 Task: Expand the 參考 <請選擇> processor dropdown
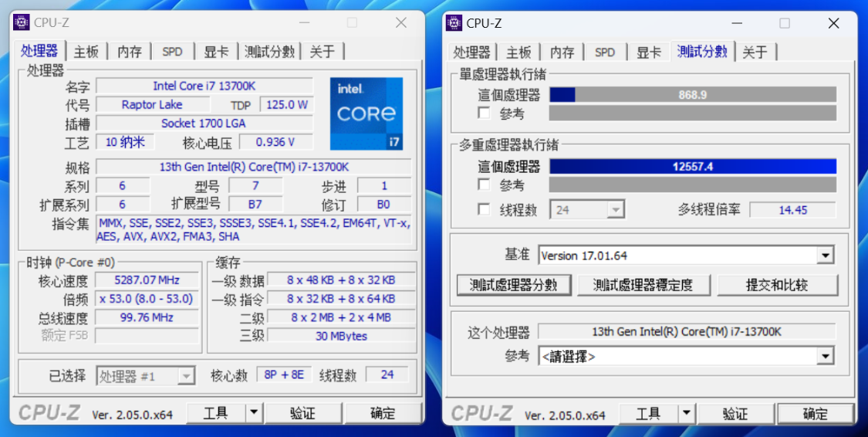[826, 356]
